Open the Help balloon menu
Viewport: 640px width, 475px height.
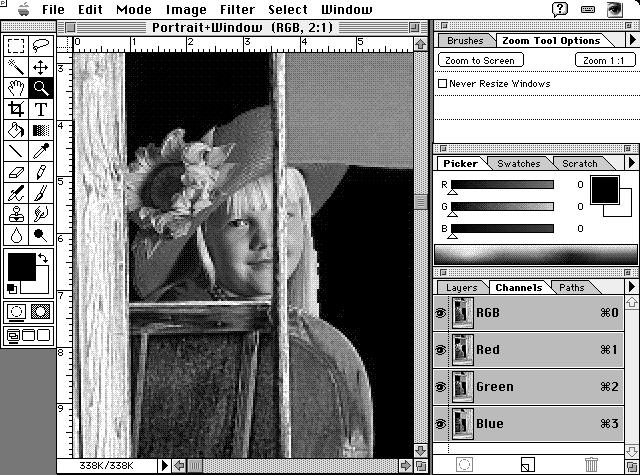560,9
